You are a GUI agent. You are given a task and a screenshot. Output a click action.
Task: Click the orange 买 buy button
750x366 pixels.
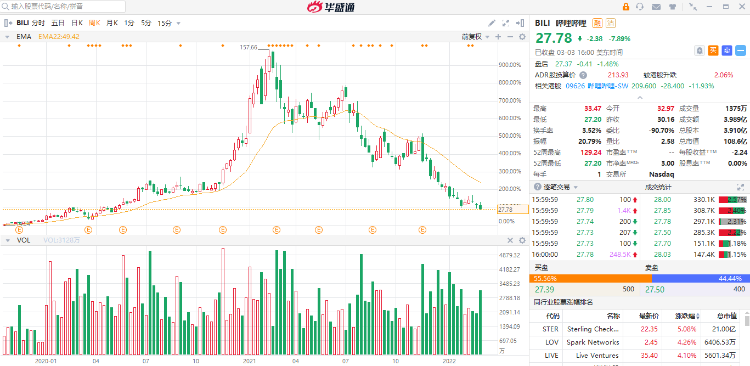point(713,50)
